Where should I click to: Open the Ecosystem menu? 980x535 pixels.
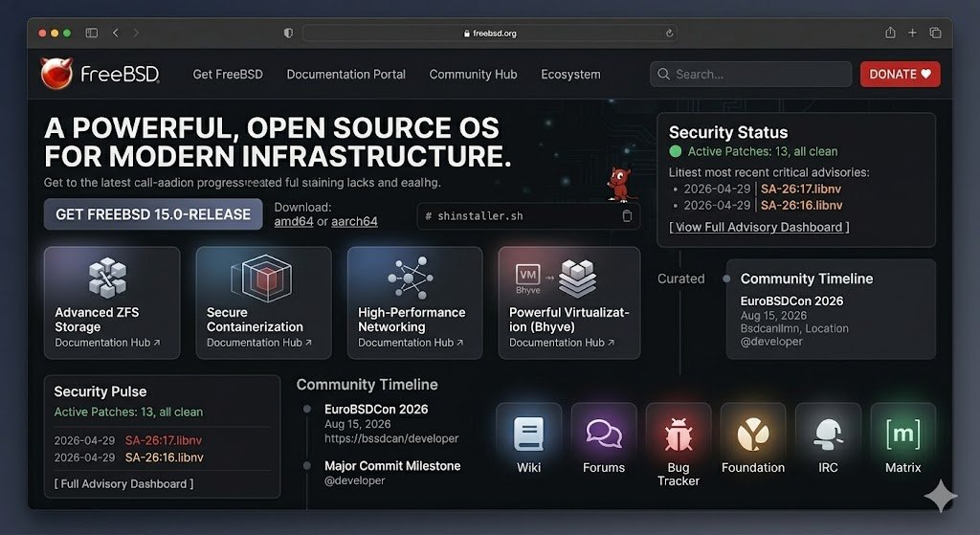click(x=570, y=74)
